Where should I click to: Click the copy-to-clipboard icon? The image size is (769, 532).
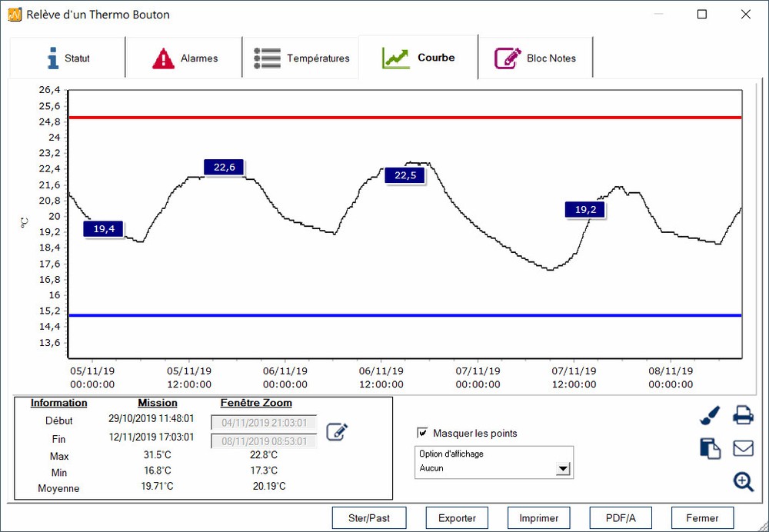tap(709, 447)
